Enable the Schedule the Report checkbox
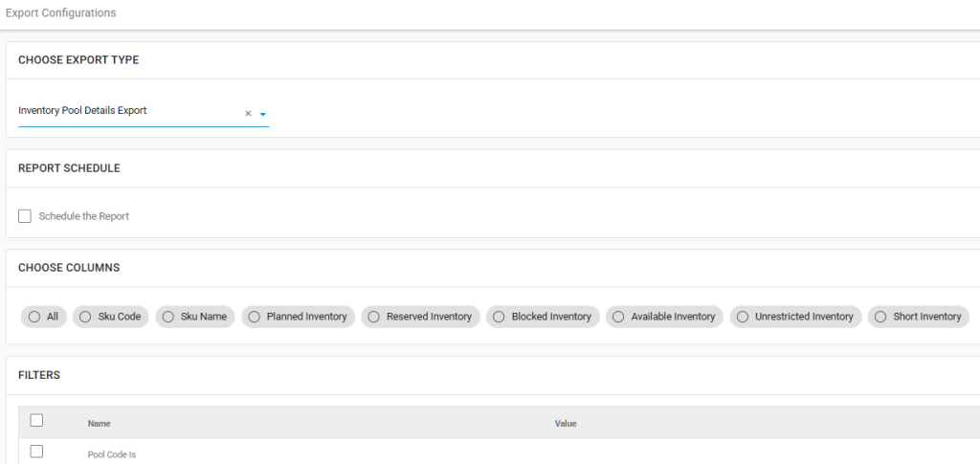Viewport: 980px width, 464px height. click(x=25, y=216)
